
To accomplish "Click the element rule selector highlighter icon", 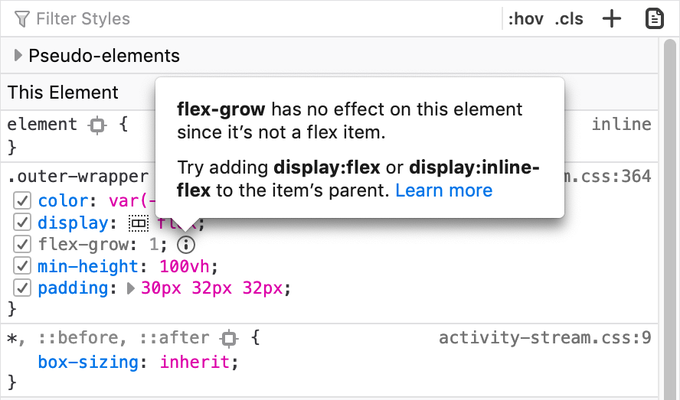I will pyautogui.click(x=97, y=125).
